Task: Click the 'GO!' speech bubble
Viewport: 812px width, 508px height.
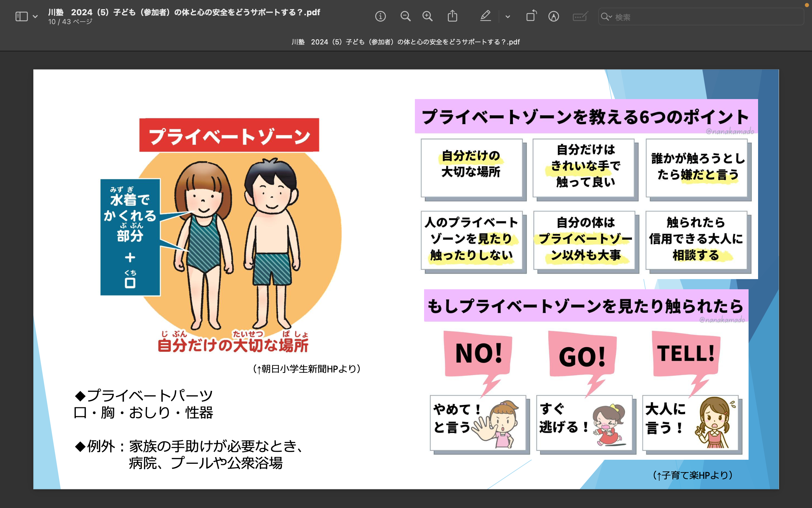Action: point(582,354)
